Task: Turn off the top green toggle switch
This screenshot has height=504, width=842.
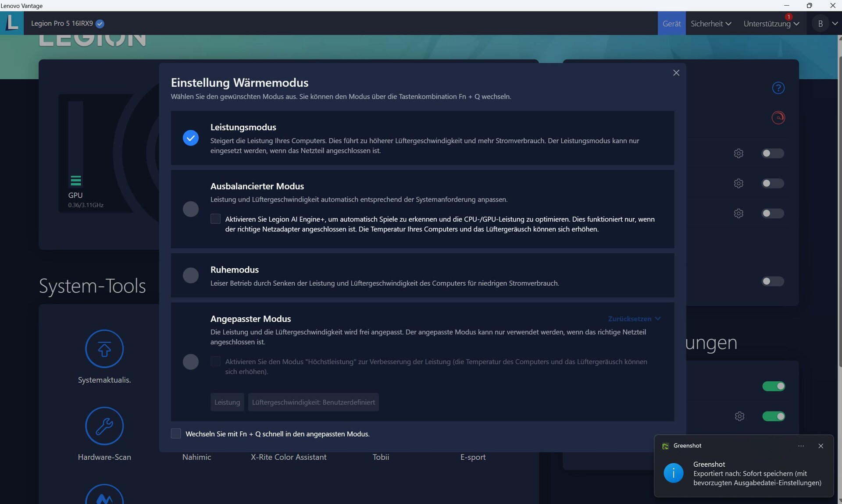Action: click(774, 386)
